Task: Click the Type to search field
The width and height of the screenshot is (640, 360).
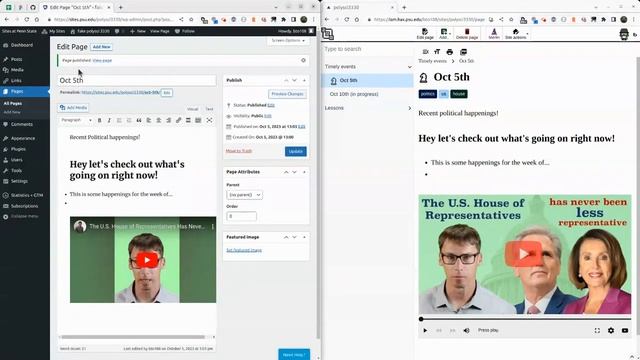Action: (x=367, y=49)
